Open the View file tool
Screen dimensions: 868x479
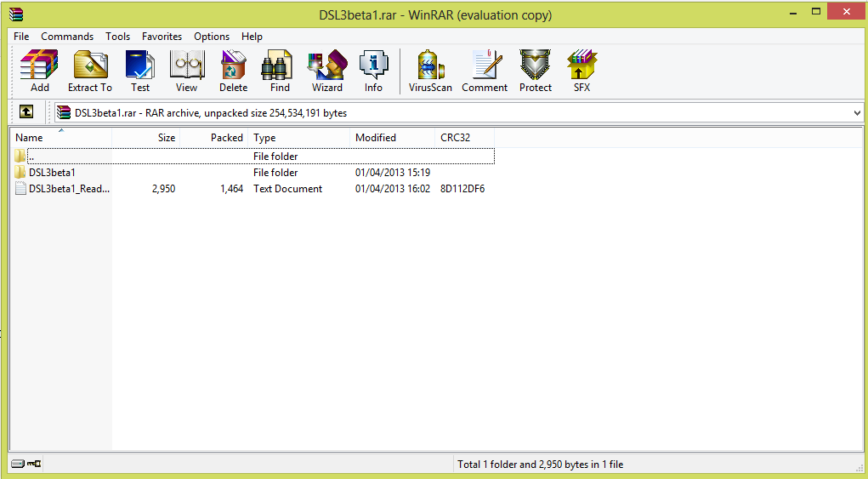(x=186, y=71)
